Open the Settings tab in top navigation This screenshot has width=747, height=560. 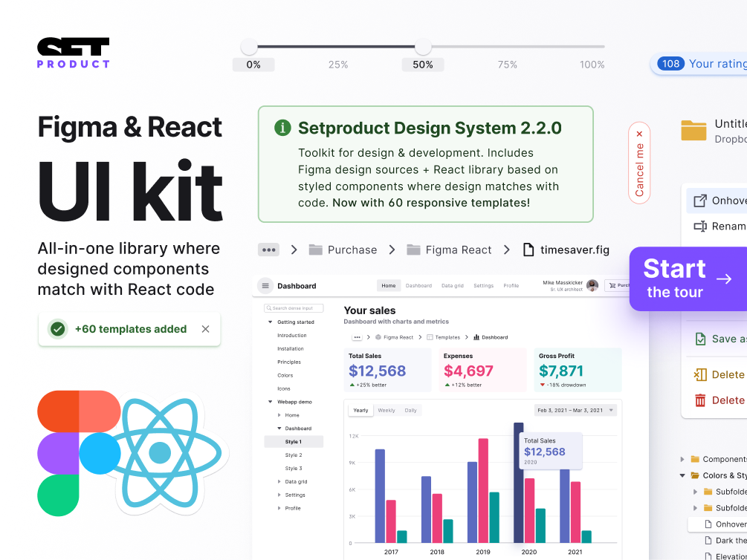point(484,286)
